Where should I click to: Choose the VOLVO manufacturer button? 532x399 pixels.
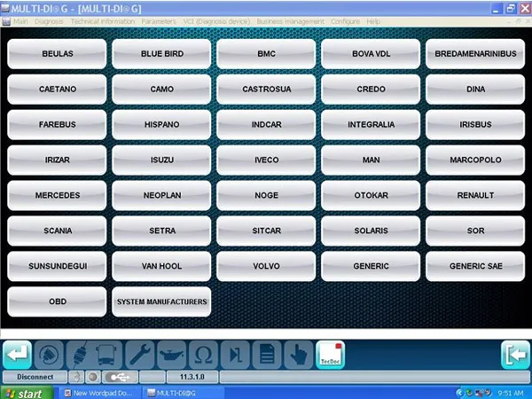click(266, 266)
